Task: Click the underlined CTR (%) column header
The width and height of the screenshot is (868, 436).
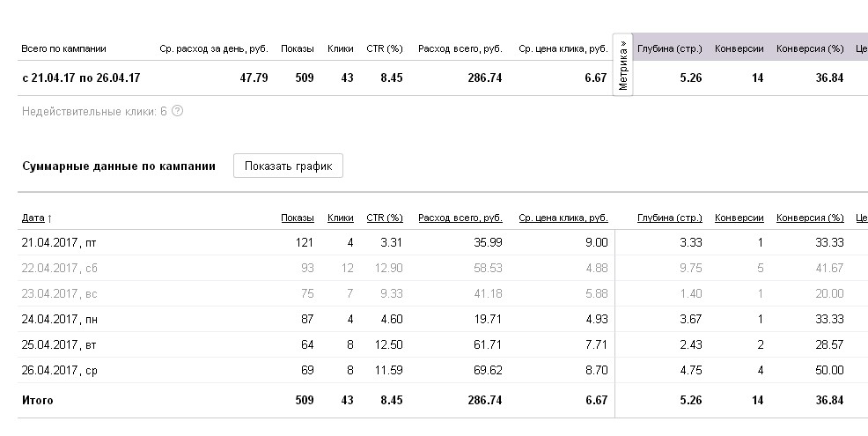Action: pyautogui.click(x=384, y=218)
